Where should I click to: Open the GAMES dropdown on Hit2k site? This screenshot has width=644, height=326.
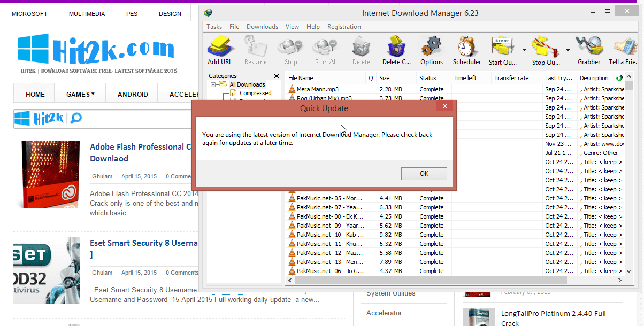pyautogui.click(x=81, y=94)
